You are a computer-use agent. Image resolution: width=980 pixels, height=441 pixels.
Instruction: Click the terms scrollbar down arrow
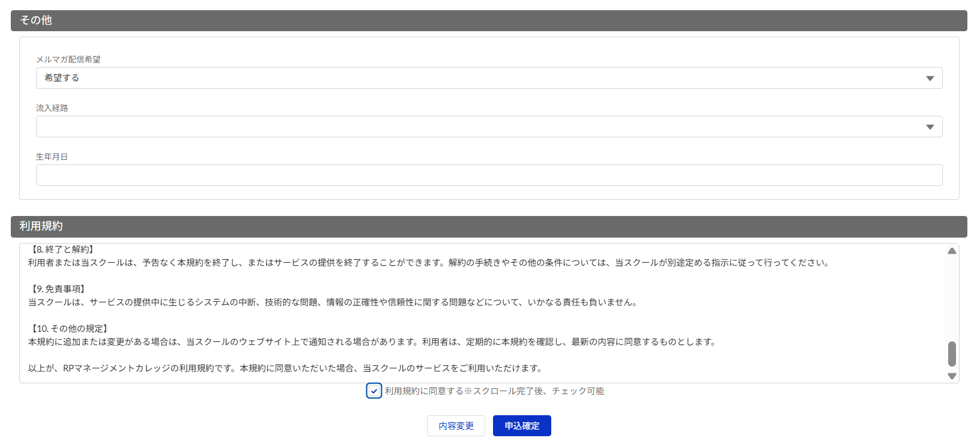coord(952,376)
